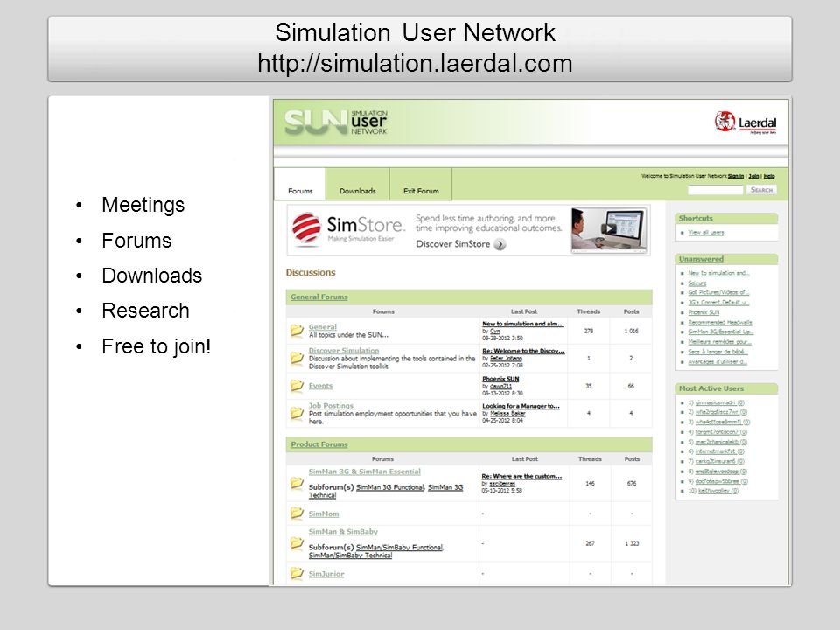Click the SUN Simulation User Network logo
Image resolution: width=840 pixels, height=630 pixels.
tap(335, 122)
